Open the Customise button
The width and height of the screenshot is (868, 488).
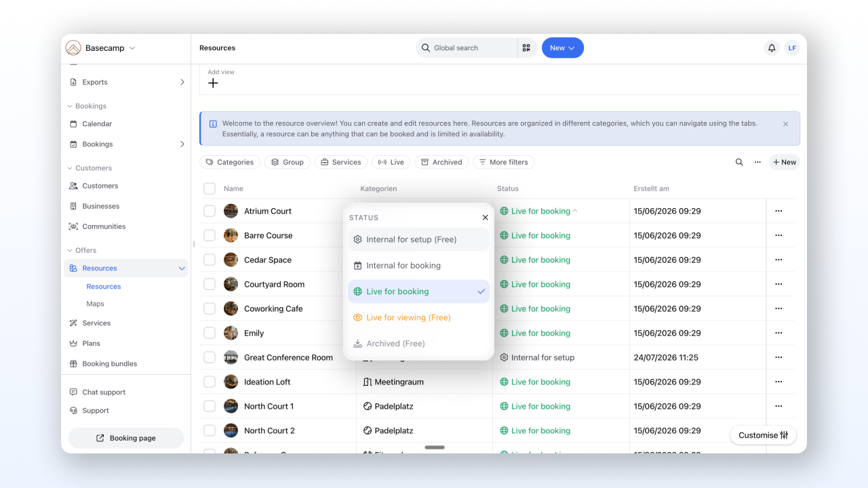(x=764, y=435)
